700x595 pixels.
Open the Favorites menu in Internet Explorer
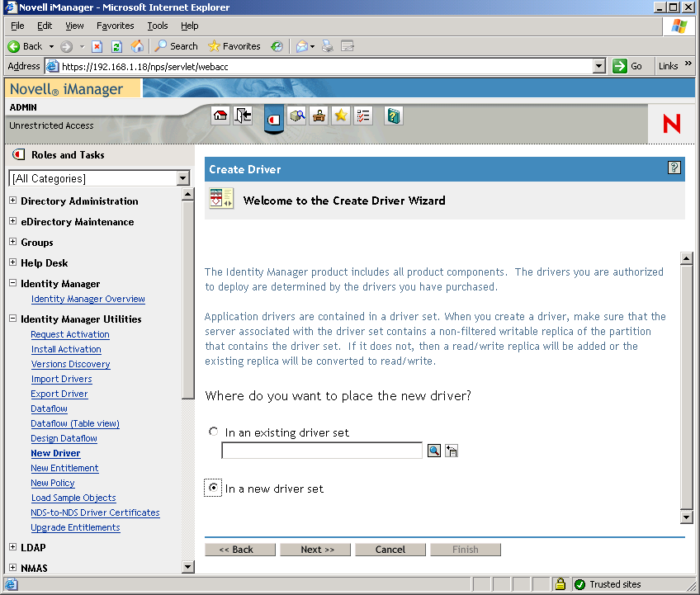click(x=115, y=26)
